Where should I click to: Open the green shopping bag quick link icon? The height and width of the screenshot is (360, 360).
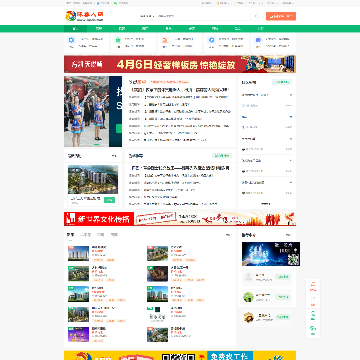coord(118,40)
